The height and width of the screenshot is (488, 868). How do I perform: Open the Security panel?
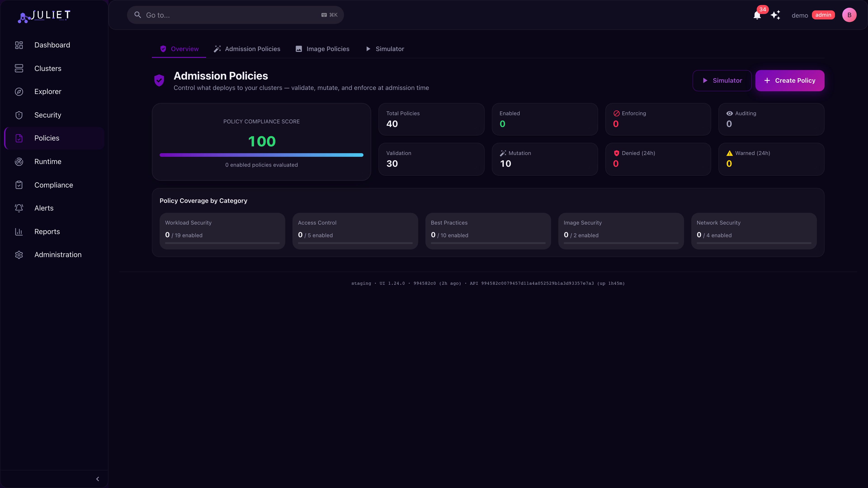pyautogui.click(x=47, y=115)
